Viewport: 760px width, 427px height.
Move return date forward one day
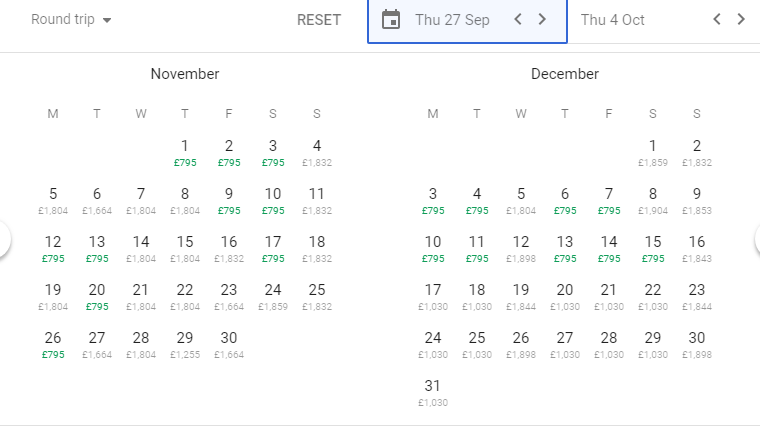(741, 19)
